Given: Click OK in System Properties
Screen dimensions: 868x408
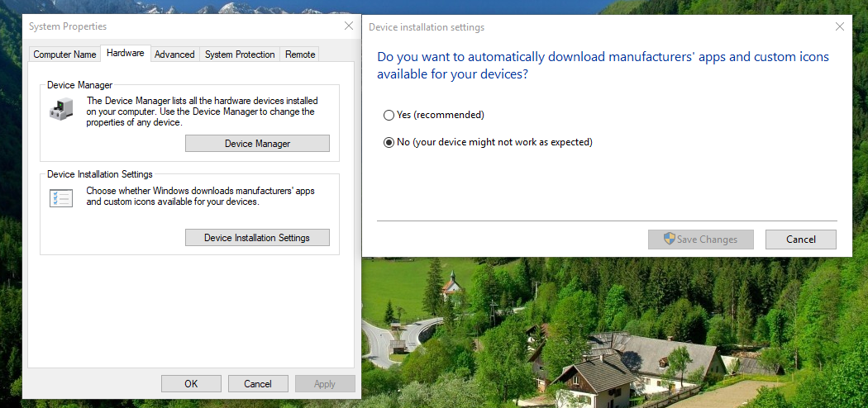Looking at the screenshot, I should point(191,383).
